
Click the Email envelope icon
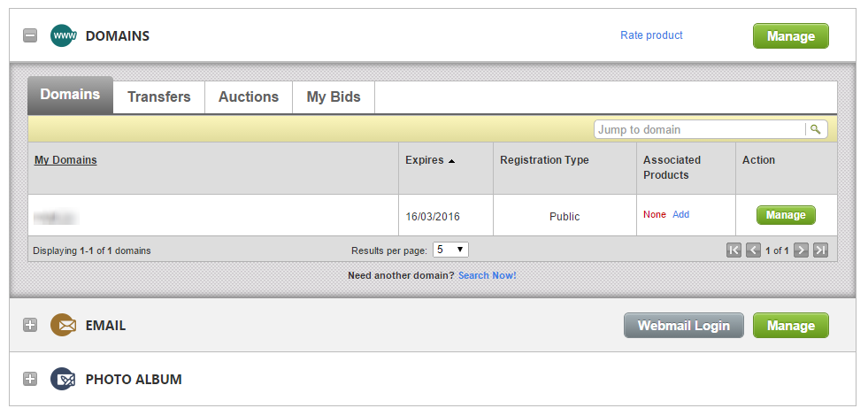coord(63,326)
